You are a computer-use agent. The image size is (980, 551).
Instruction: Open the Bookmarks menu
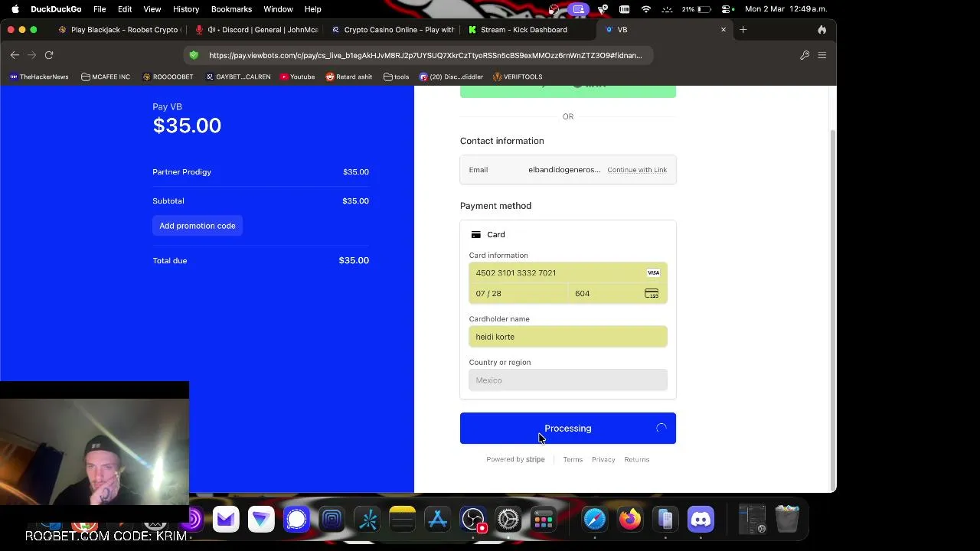pyautogui.click(x=231, y=9)
